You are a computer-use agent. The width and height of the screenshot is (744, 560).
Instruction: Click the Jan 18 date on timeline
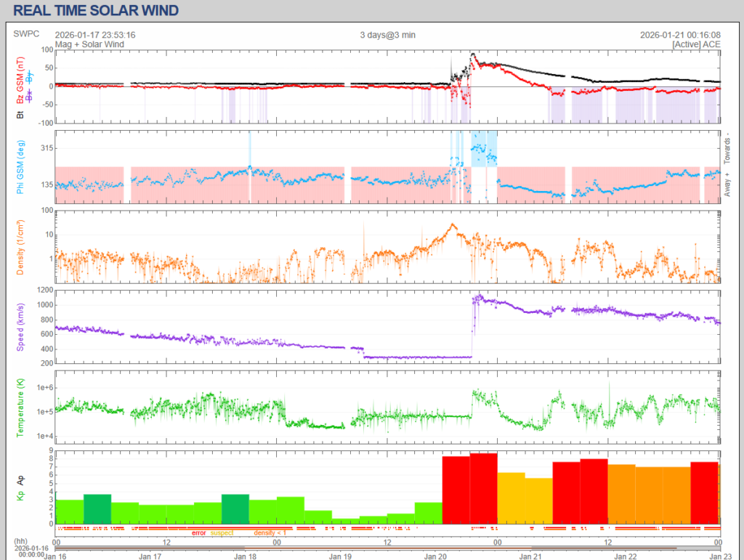(245, 556)
